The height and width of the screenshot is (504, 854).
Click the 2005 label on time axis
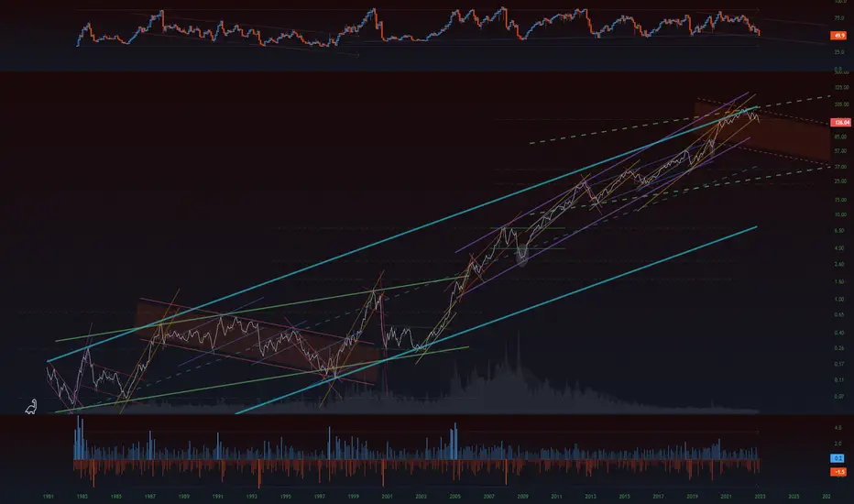pos(454,497)
